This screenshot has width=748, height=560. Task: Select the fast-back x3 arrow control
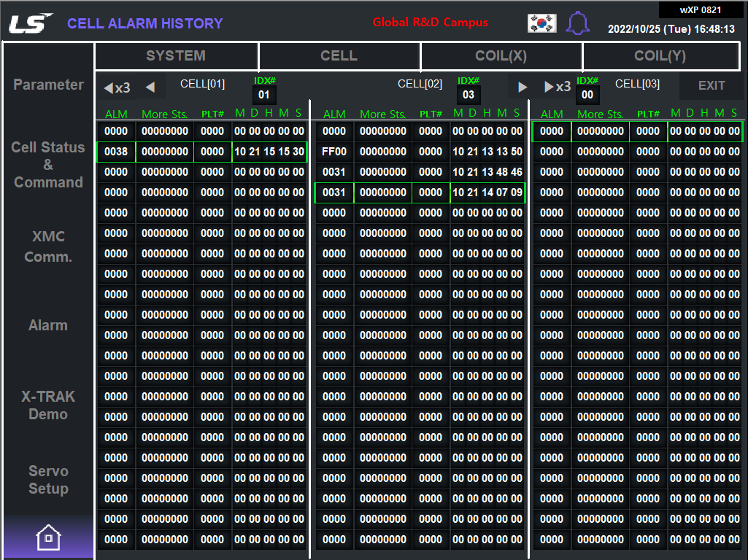pos(117,86)
